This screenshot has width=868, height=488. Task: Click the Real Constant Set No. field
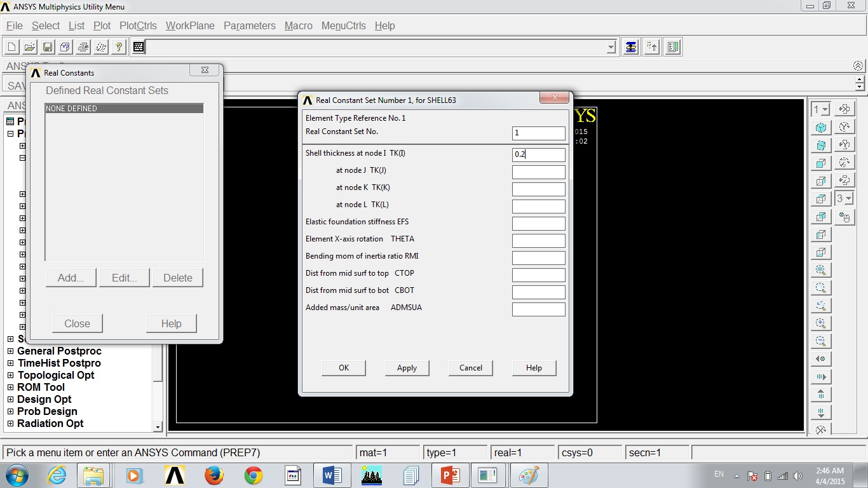[539, 133]
